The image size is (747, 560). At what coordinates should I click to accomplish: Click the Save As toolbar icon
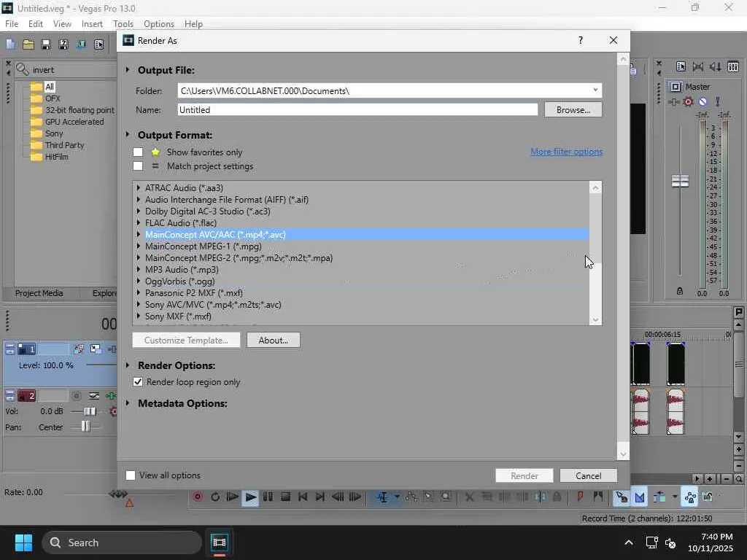pos(63,44)
